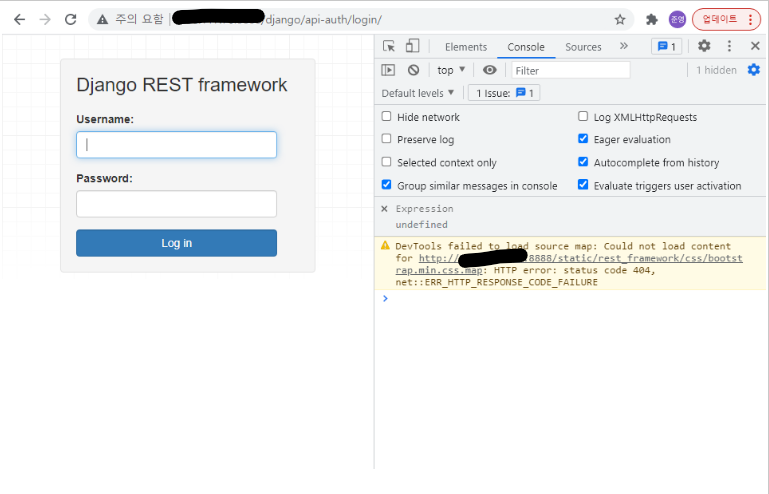The width and height of the screenshot is (769, 494).
Task: Click the Username: label
Action: click(105, 119)
